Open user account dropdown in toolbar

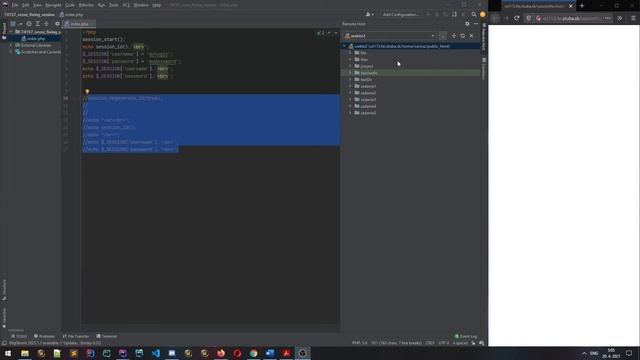[x=369, y=15]
